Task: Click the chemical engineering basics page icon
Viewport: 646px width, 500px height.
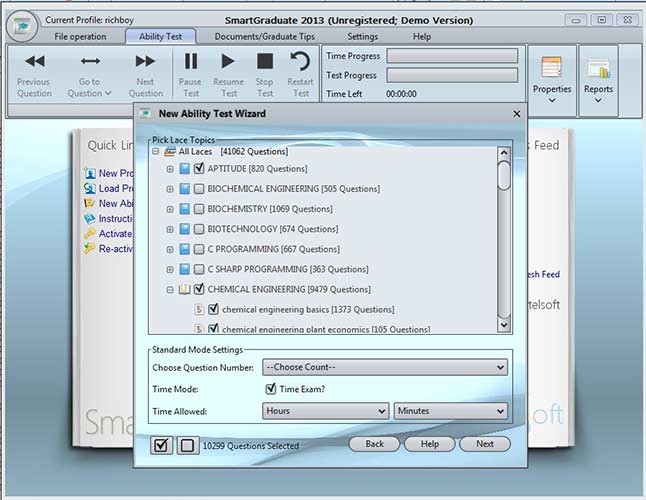Action: pos(199,309)
